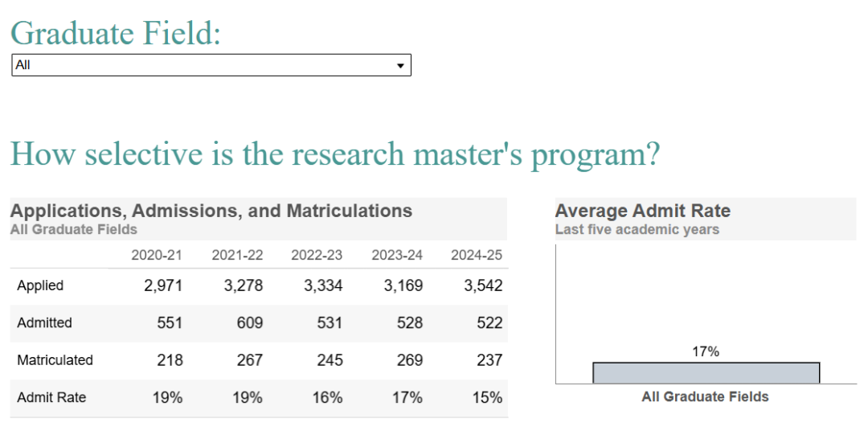Click the Admitted row label
The width and height of the screenshot is (868, 431).
click(x=44, y=322)
